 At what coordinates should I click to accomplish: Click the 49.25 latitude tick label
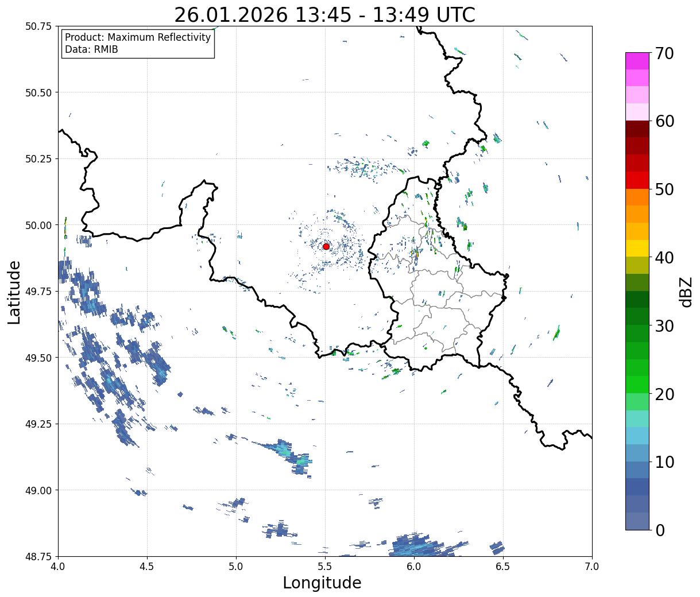coord(38,424)
